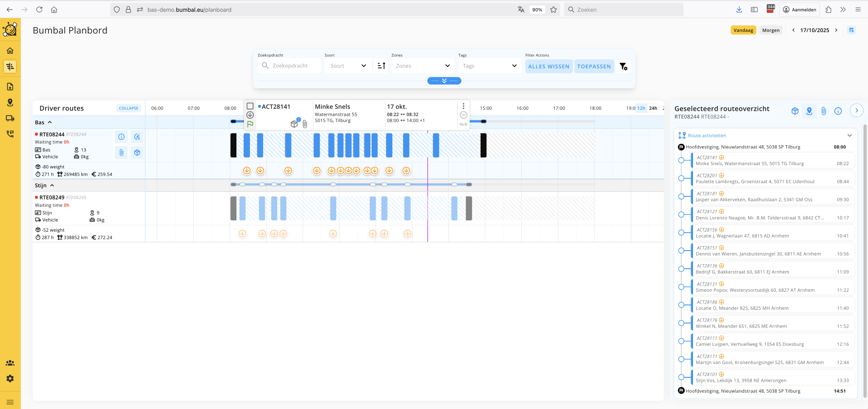This screenshot has width=868, height=409.
Task: Show map location in route overview header
Action: [x=809, y=111]
